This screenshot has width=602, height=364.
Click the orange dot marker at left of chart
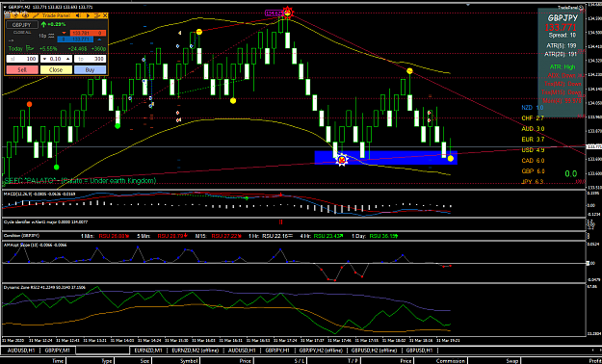(x=30, y=104)
